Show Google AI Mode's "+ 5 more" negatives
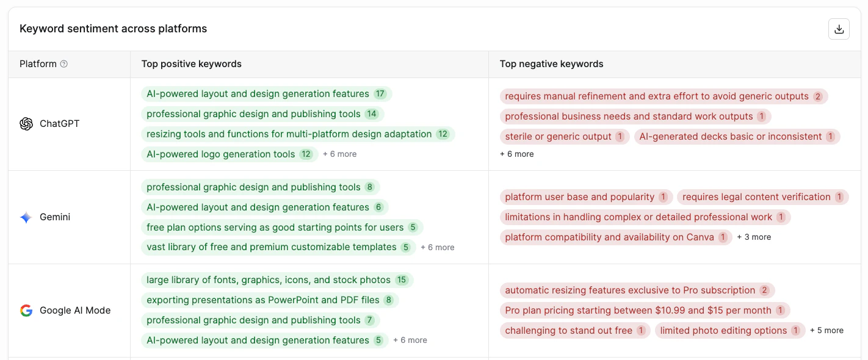 click(826, 331)
